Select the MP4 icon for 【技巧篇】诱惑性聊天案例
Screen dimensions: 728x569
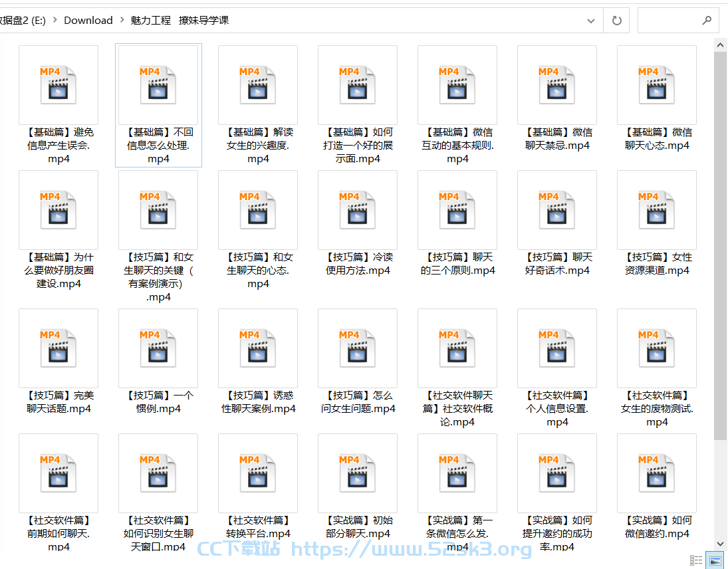258,348
